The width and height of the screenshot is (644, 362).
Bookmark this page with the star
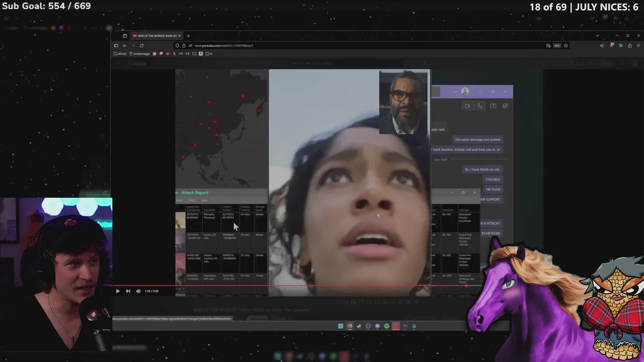click(x=566, y=46)
